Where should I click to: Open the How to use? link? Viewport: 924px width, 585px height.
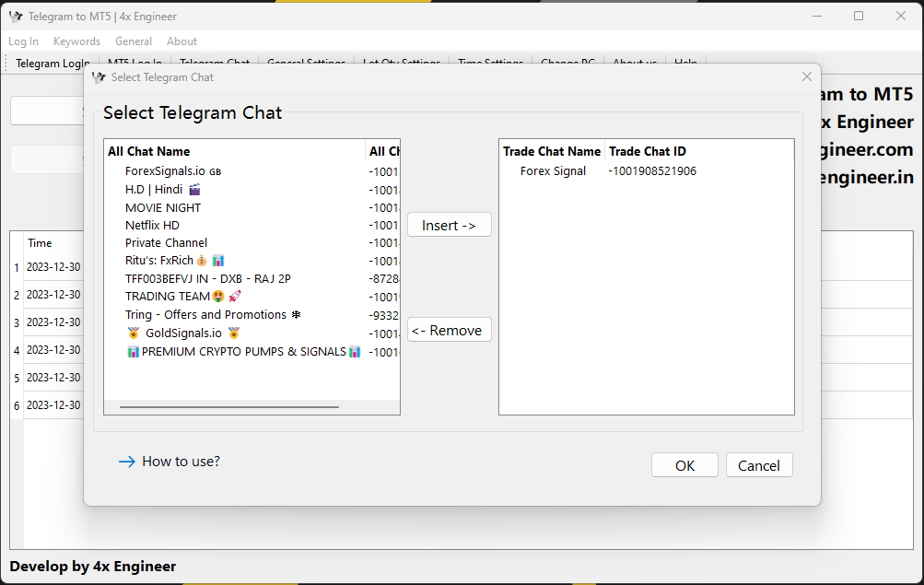click(170, 462)
